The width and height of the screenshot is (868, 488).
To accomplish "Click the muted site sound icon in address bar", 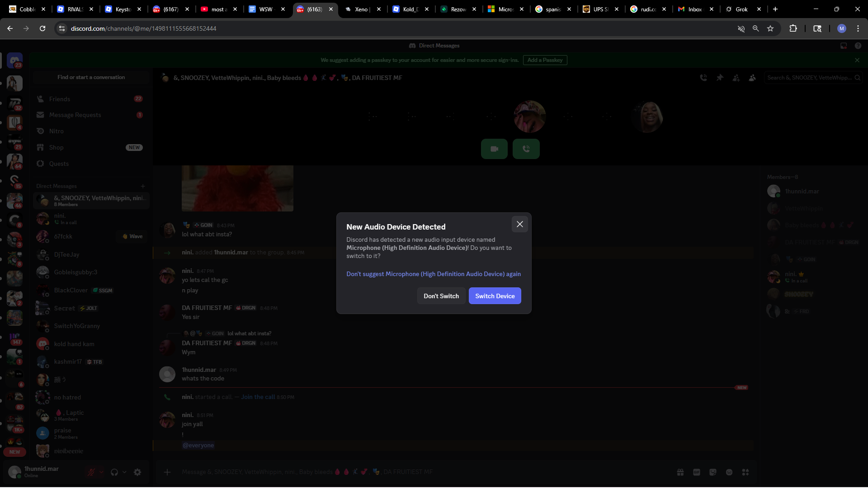I will [741, 28].
